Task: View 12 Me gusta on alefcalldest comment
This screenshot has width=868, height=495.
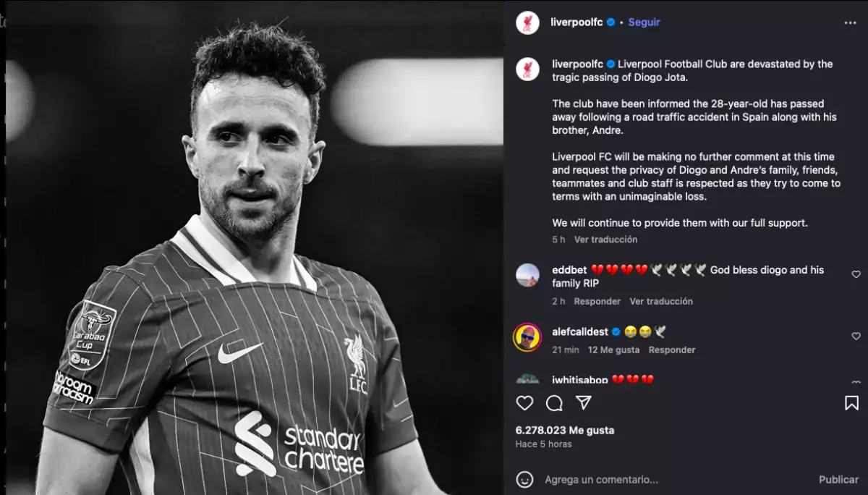Action: coord(614,350)
